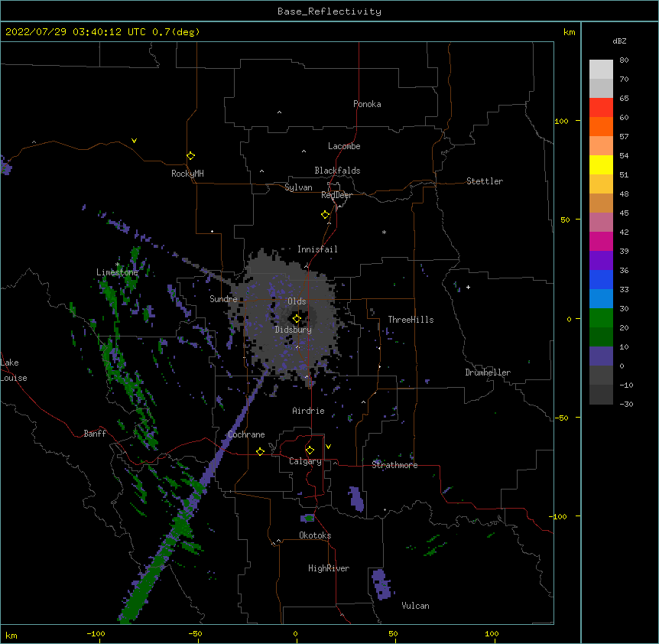Click the 100 tick on the right km axis
Image resolution: width=659 pixels, height=644 pixels.
point(561,121)
